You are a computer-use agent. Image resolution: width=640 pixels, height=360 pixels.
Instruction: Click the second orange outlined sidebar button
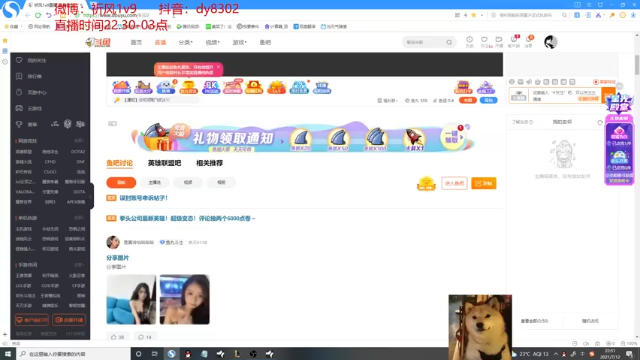tap(69, 320)
